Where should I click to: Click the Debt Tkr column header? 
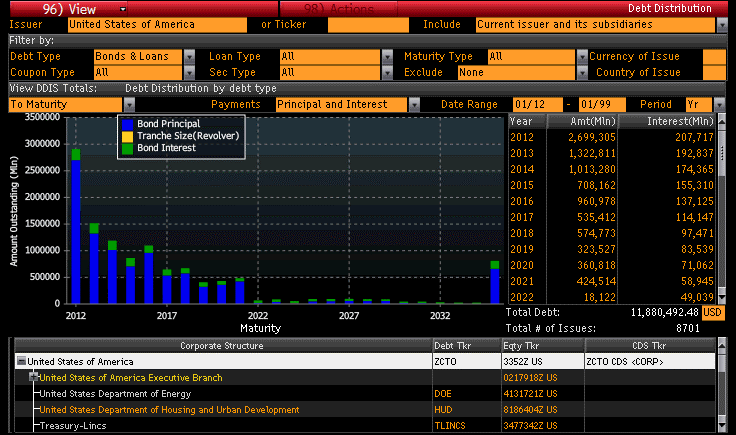(467, 346)
